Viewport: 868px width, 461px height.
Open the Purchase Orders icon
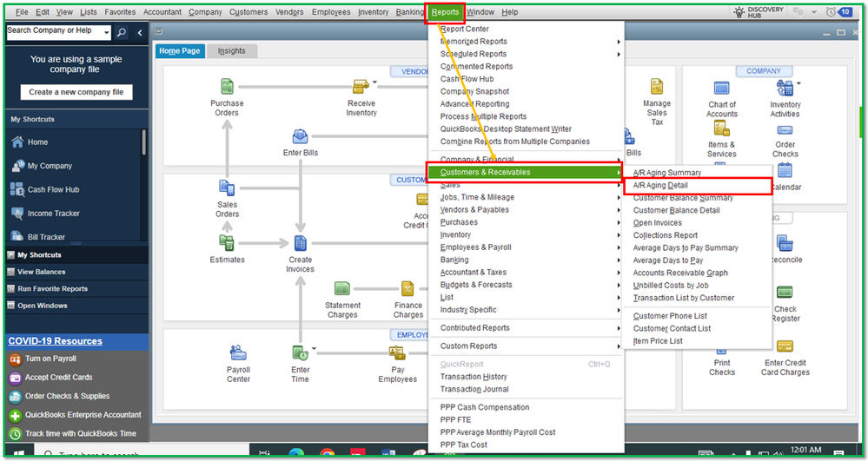coord(227,86)
